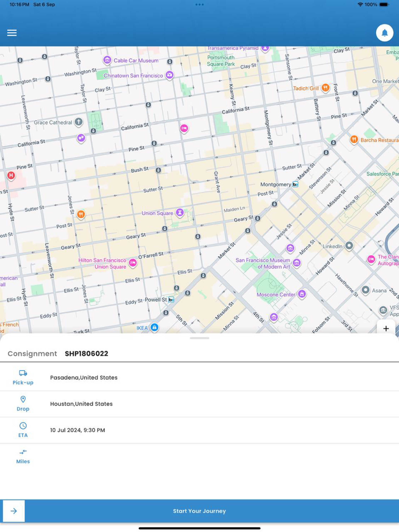The height and width of the screenshot is (532, 399).
Task: Open the three-dot multitasking control
Action: [199, 5]
